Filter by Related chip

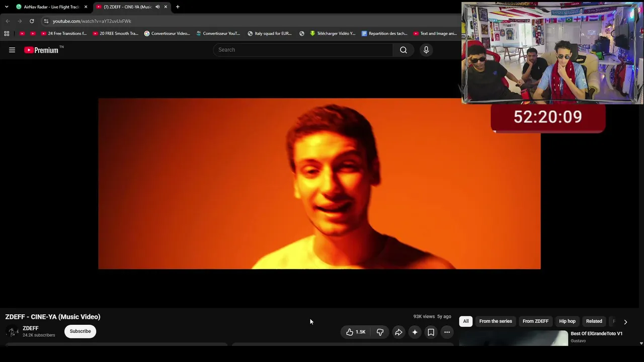pyautogui.click(x=594, y=321)
